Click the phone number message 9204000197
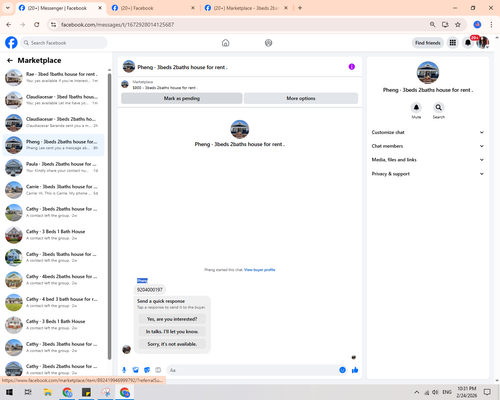 pos(150,290)
